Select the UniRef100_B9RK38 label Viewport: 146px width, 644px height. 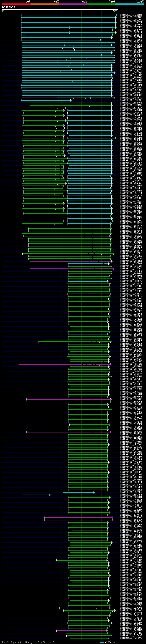pyautogui.click(x=131, y=100)
